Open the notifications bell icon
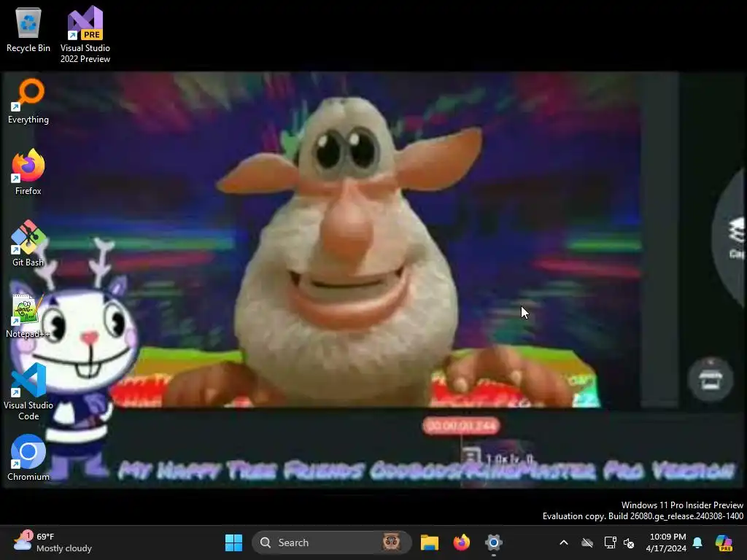The image size is (747, 560). pos(697,542)
